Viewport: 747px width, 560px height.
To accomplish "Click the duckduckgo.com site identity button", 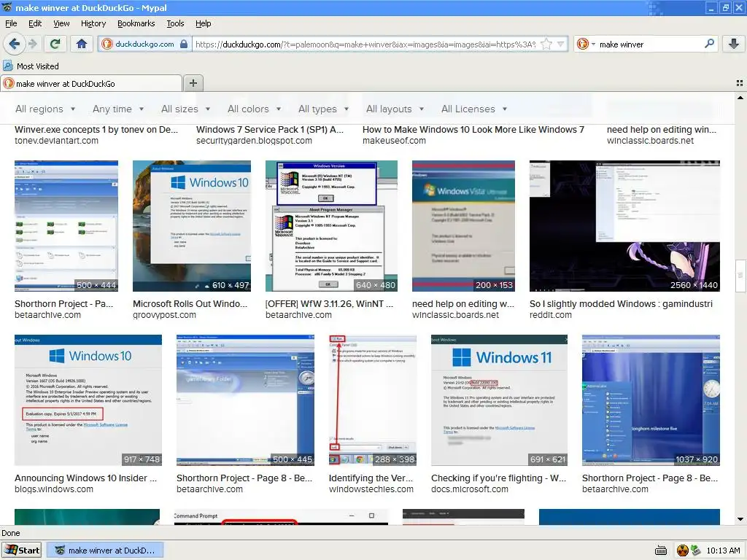I will pyautogui.click(x=145, y=44).
